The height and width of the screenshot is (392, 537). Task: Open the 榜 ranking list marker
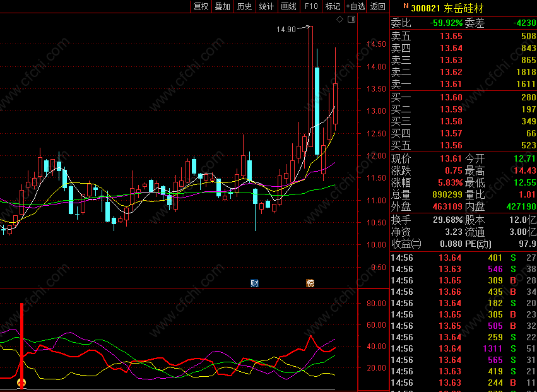[x=310, y=283]
